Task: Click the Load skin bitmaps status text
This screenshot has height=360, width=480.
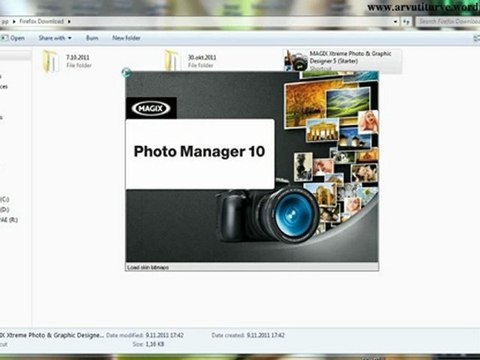Action: click(148, 267)
